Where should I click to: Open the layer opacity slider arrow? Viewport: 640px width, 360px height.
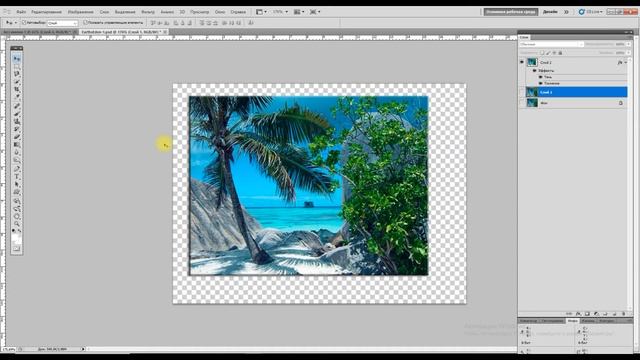pyautogui.click(x=629, y=44)
